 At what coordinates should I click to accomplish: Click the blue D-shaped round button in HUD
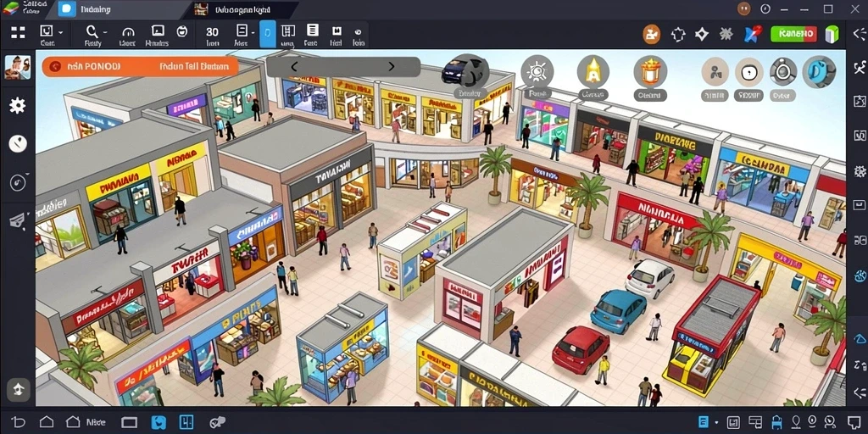pos(819,72)
